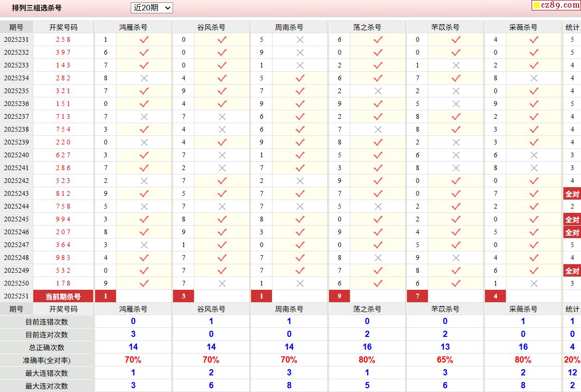The image size is (581, 392).
Task: Select the 鸿雁杀号 cross mark in row 2025234
Action: (x=144, y=78)
